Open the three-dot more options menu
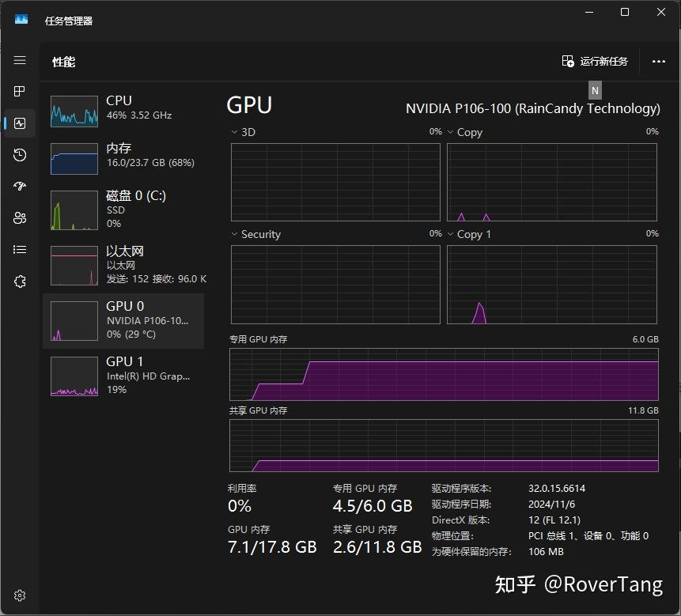 [659, 61]
